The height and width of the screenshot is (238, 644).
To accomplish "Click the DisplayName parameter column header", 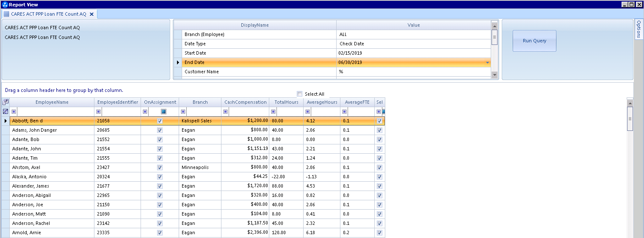I will coord(255,25).
